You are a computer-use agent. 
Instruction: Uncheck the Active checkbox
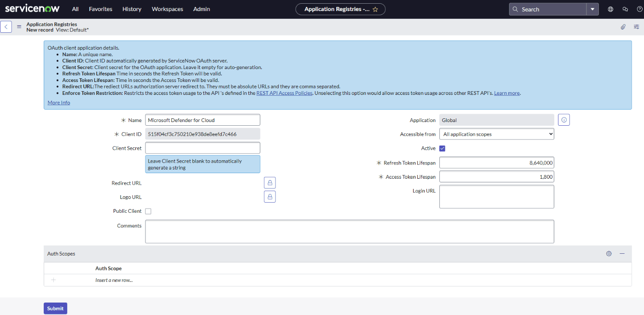point(443,148)
